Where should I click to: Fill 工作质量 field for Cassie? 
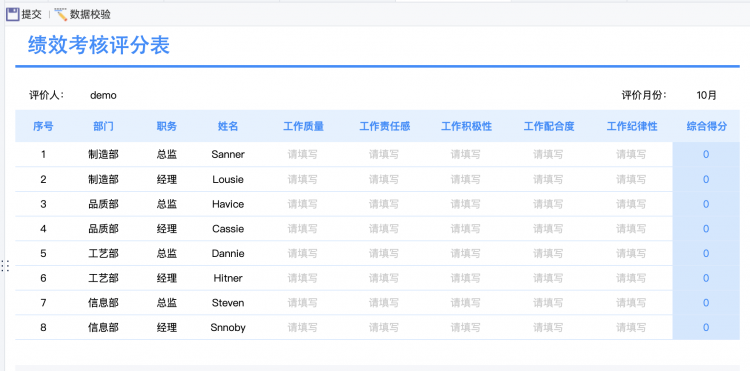pyautogui.click(x=303, y=229)
